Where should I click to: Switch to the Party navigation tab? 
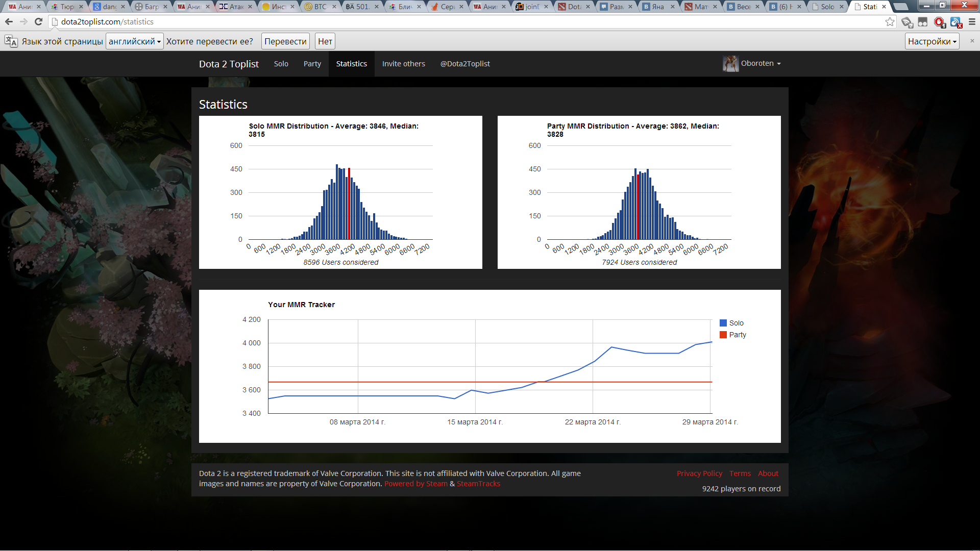coord(312,64)
